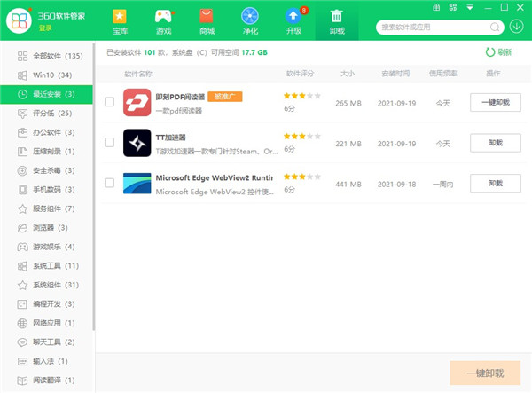Select 输入法 (1) category
This screenshot has width=532, height=393.
click(x=46, y=361)
